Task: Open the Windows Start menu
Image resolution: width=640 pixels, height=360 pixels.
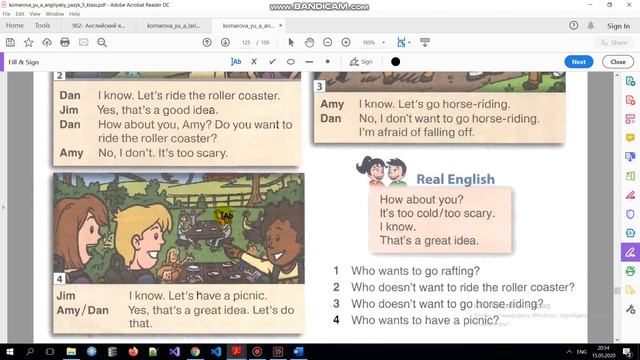Action: point(10,352)
